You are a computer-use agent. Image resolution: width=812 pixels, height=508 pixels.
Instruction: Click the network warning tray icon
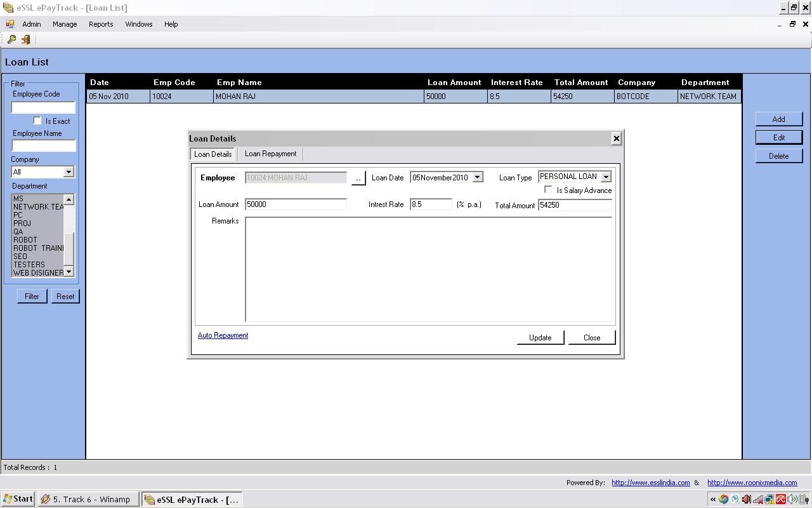click(769, 499)
